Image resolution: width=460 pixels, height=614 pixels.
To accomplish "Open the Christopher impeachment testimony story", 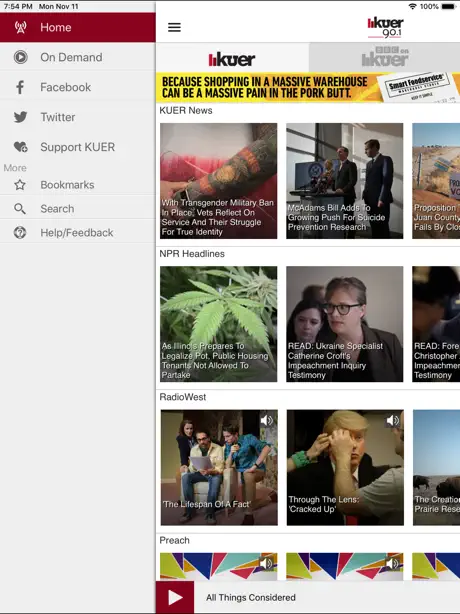I will 436,324.
